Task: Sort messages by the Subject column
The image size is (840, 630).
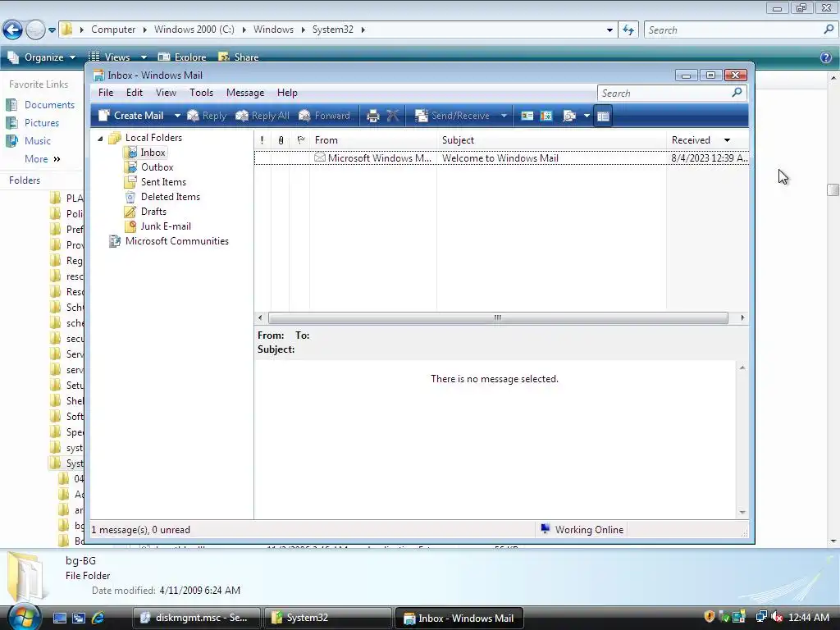Action: [x=552, y=139]
